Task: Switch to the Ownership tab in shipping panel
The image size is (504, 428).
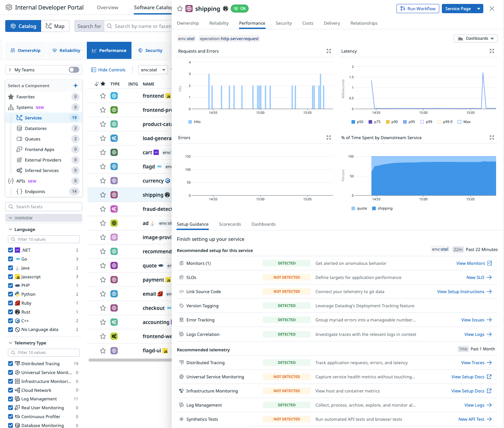Action: pyautogui.click(x=188, y=23)
